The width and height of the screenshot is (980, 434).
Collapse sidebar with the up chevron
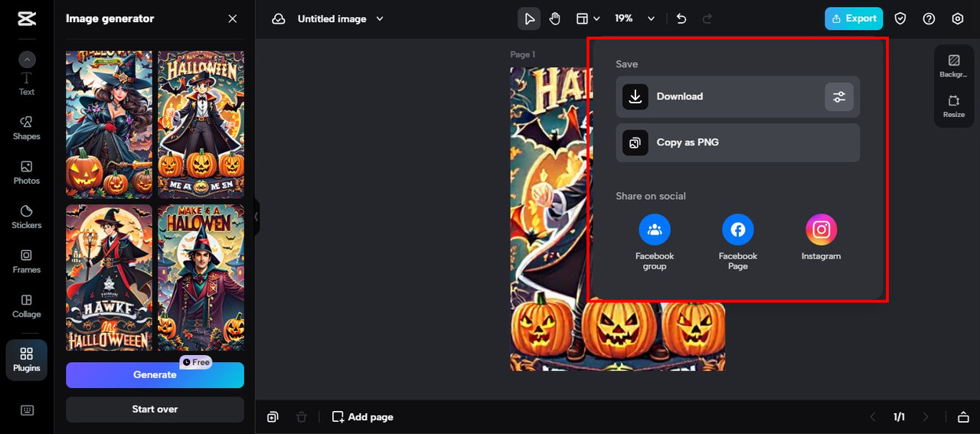[x=27, y=60]
